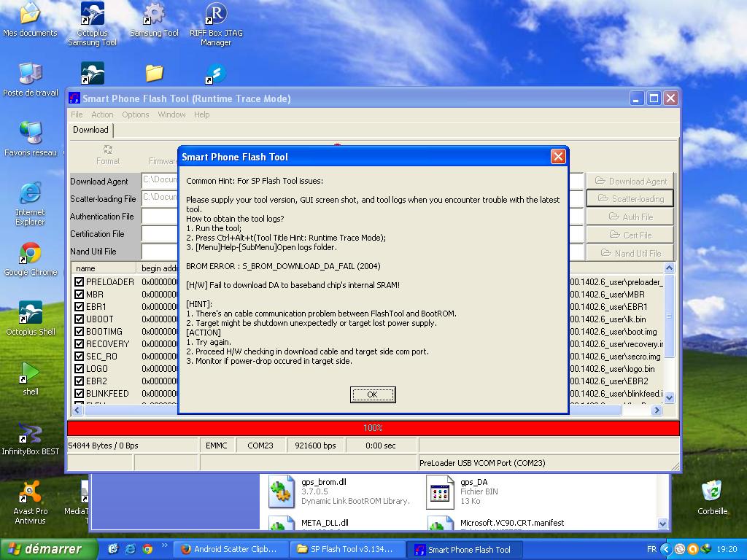Click the Auth File button
The height and width of the screenshot is (560, 747).
[x=630, y=217]
